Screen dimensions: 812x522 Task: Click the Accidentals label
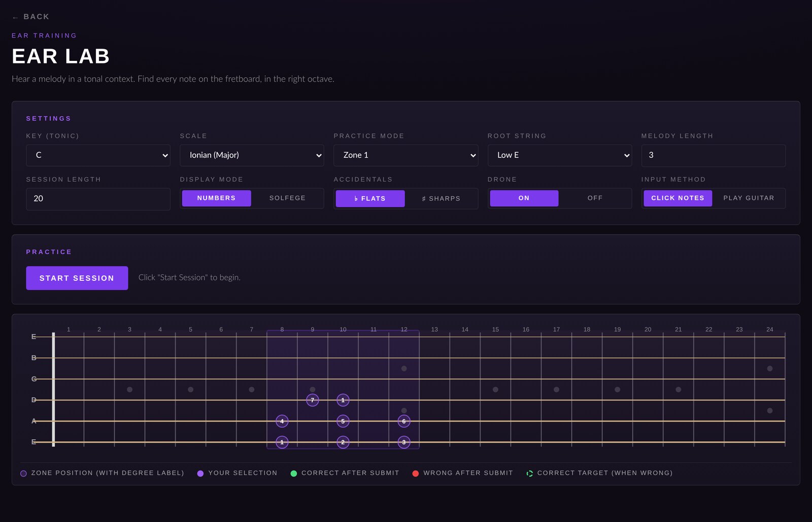pyautogui.click(x=363, y=180)
